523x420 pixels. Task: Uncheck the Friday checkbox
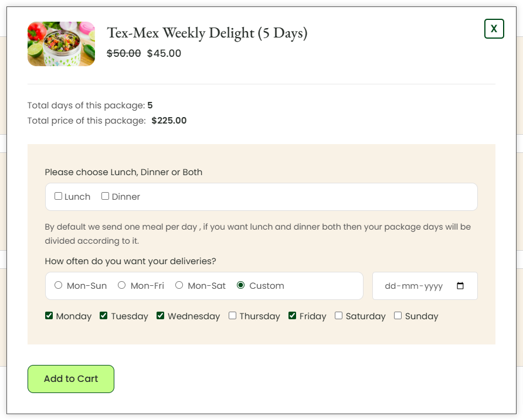click(292, 316)
